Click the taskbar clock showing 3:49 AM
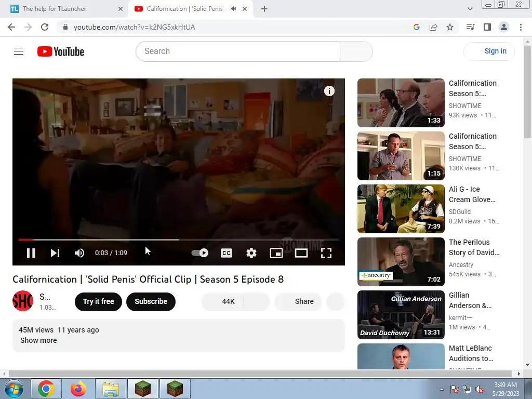 [x=506, y=389]
